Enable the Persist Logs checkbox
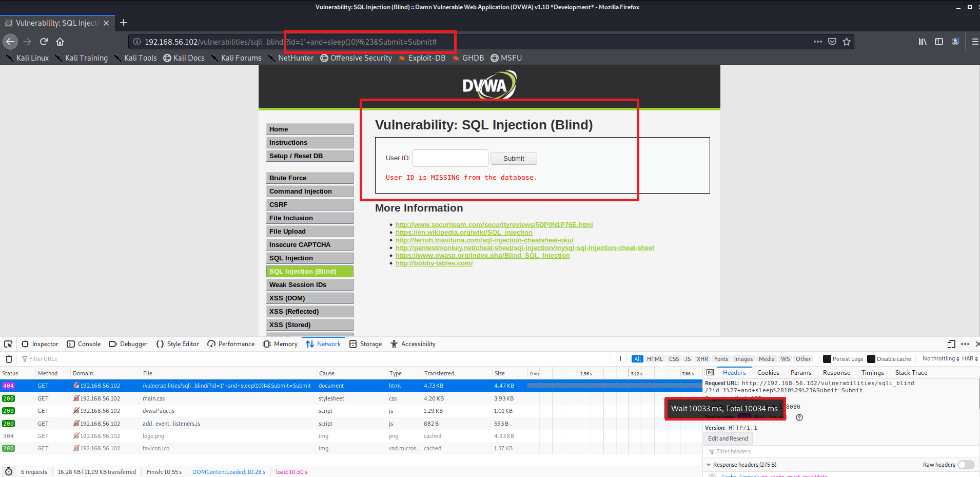Screen dimensions: 980x477 coord(827,359)
